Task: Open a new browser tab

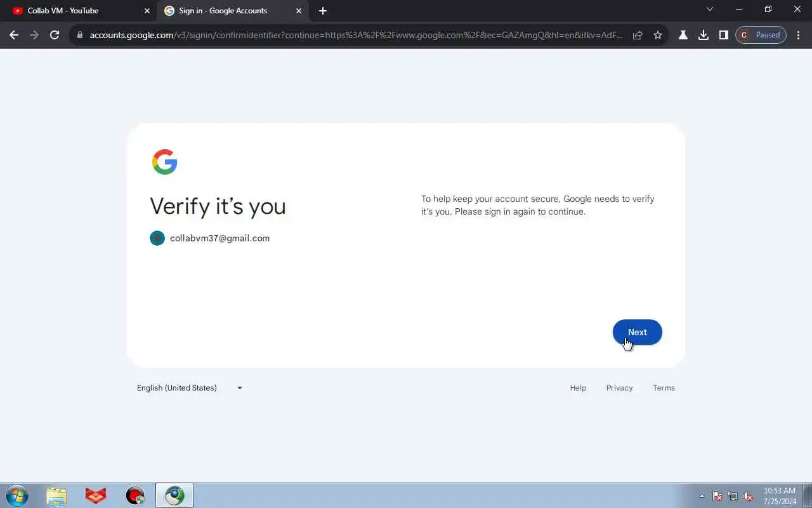Action: 323,11
